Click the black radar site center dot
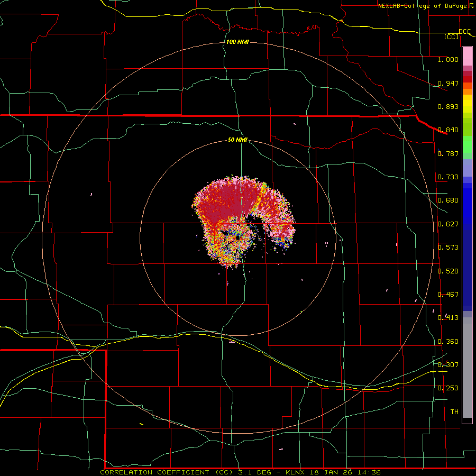Screen dimensions: 476x476 click(x=237, y=239)
